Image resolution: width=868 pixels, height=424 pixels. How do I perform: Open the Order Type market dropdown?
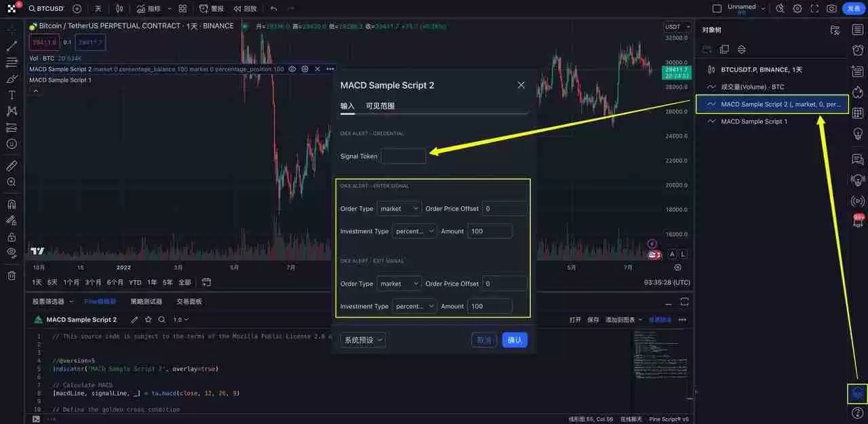399,208
